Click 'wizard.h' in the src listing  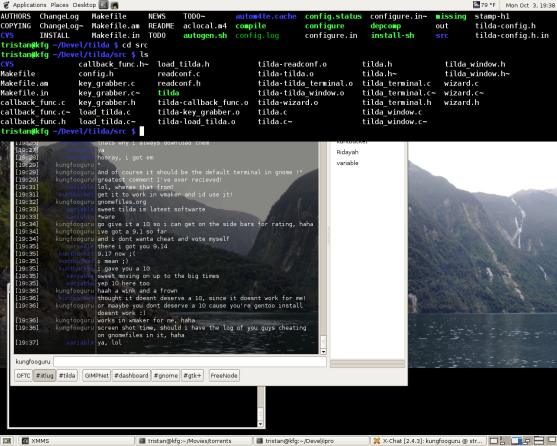click(461, 103)
